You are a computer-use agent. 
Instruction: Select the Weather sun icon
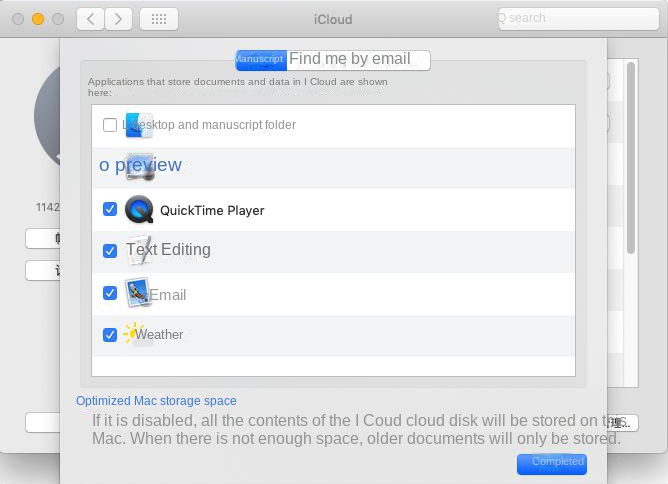(x=138, y=334)
